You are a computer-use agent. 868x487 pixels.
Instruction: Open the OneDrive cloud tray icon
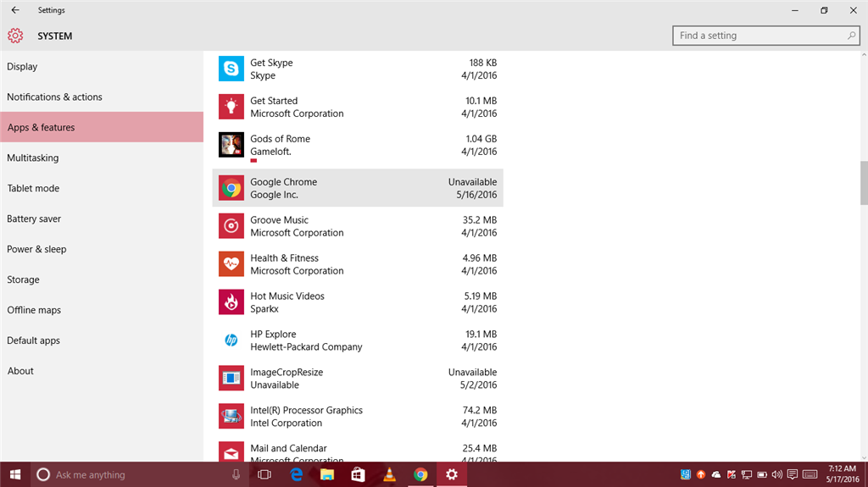point(716,475)
